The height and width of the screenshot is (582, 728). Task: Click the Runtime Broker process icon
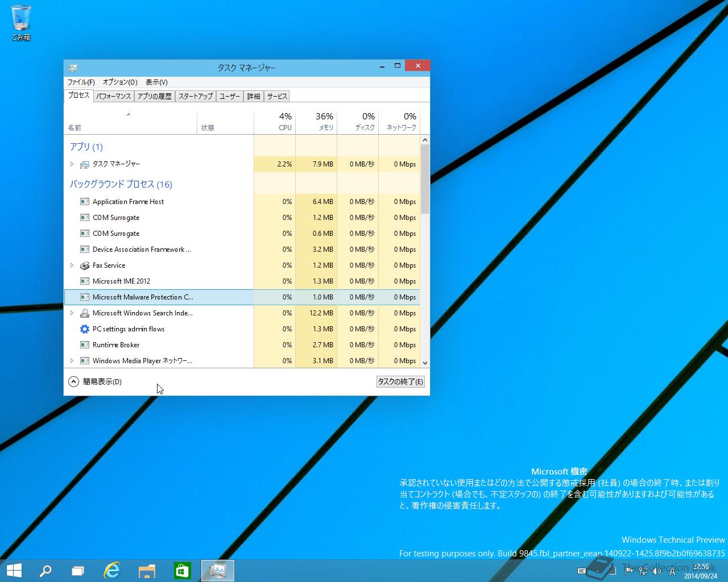point(85,345)
